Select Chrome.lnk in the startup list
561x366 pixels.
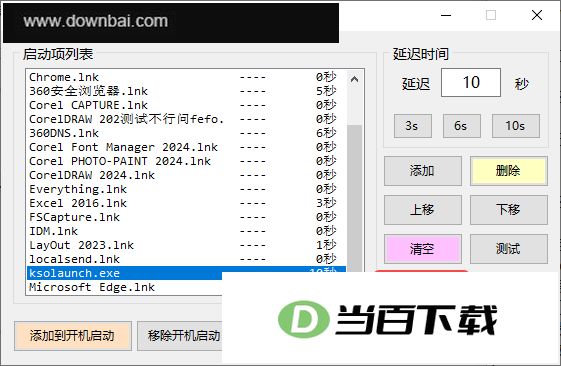tap(186, 77)
